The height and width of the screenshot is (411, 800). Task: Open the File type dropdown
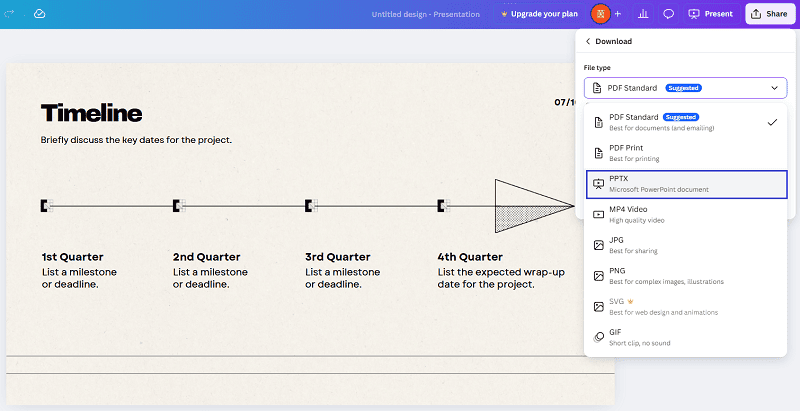(x=685, y=88)
